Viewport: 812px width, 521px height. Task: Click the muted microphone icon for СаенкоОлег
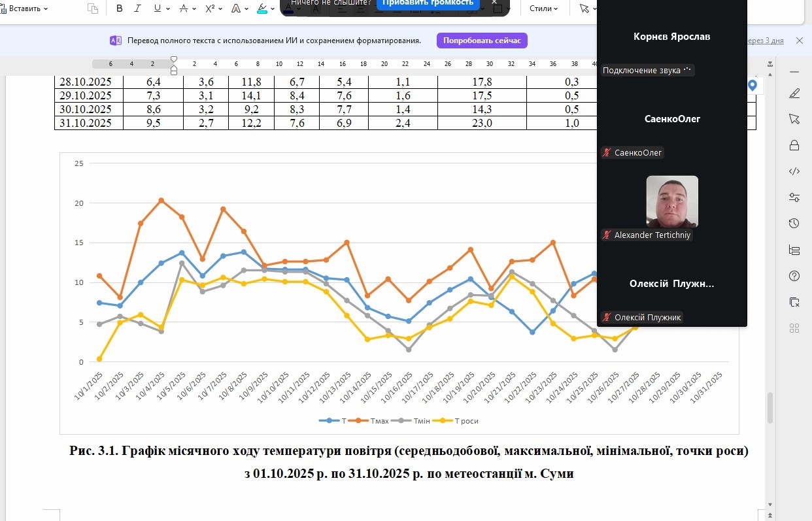[607, 152]
